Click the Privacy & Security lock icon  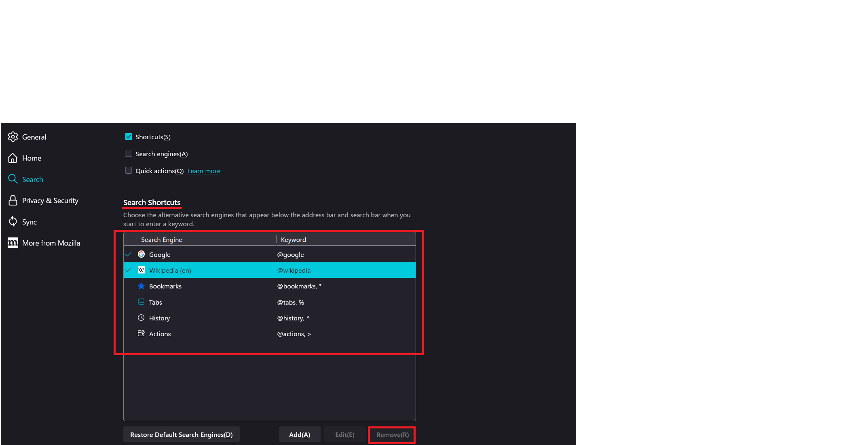pos(13,201)
